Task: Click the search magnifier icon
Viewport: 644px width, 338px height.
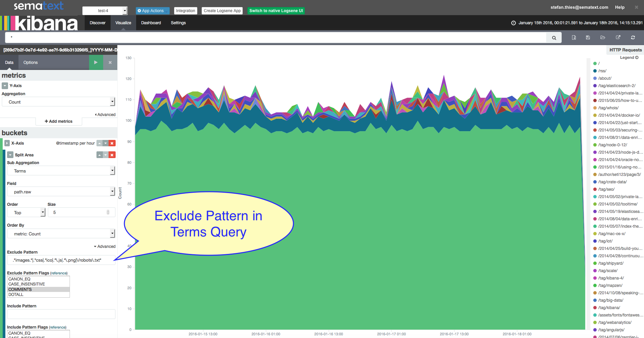Action: pos(554,38)
